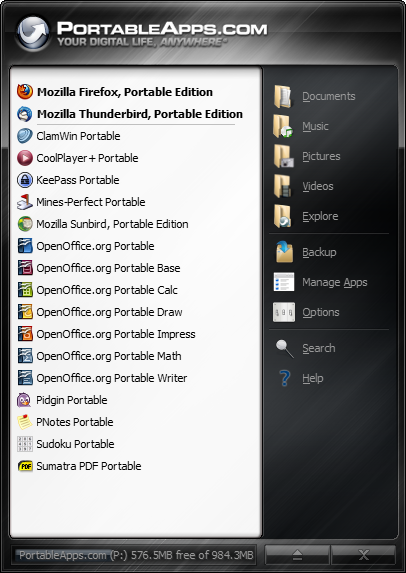Click the PNotes sticky note icon
The height and width of the screenshot is (573, 406).
(x=25, y=422)
